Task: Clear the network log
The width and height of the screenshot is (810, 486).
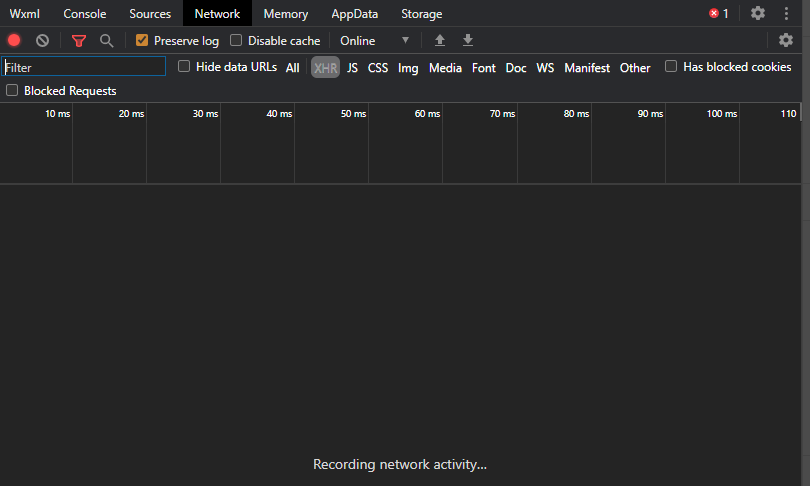Action: [42, 40]
